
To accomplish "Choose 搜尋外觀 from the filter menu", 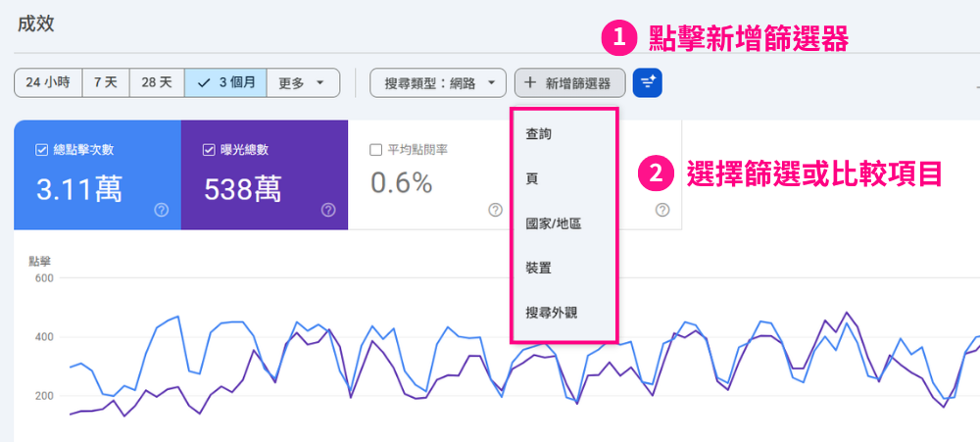I will pos(564,314).
